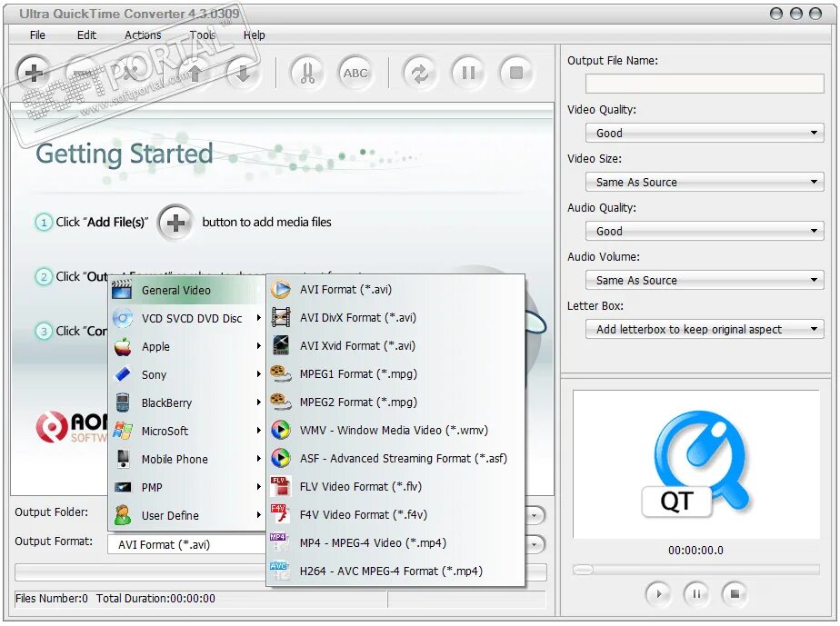Click the move down arrow toolbar button

(243, 73)
